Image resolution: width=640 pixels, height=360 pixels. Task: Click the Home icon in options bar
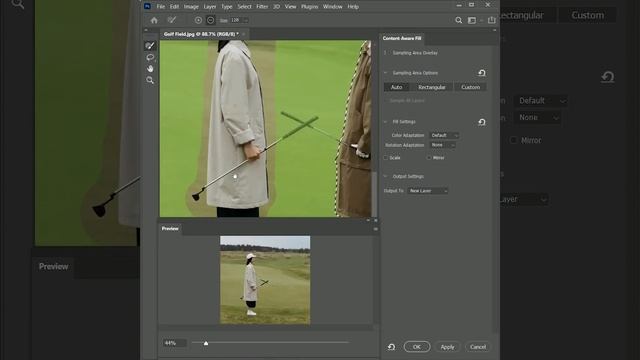(x=154, y=20)
